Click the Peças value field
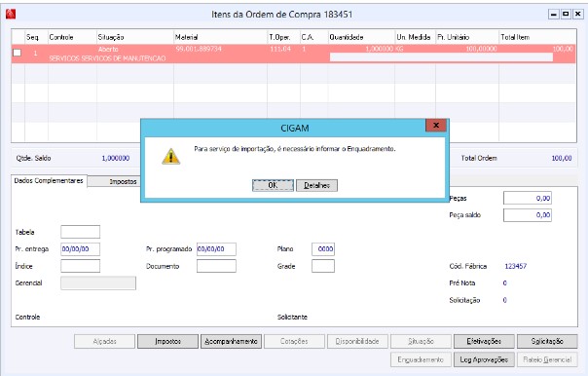 click(528, 198)
